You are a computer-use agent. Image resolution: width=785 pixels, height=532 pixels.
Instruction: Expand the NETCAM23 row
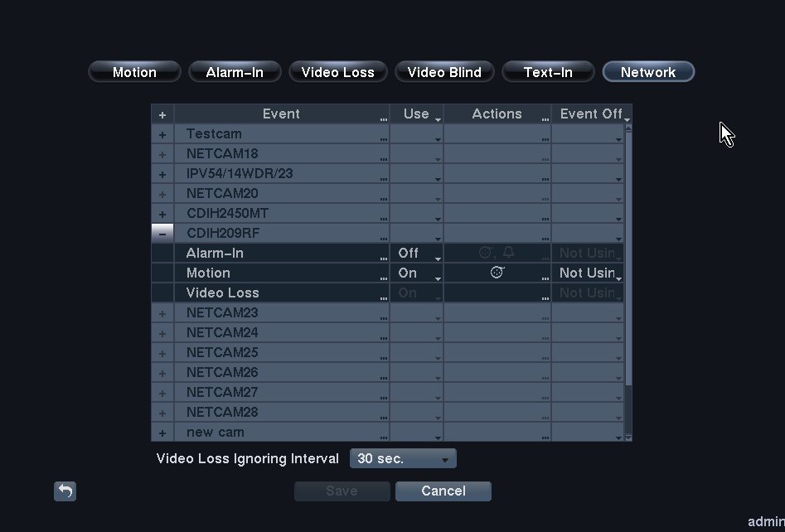(162, 314)
